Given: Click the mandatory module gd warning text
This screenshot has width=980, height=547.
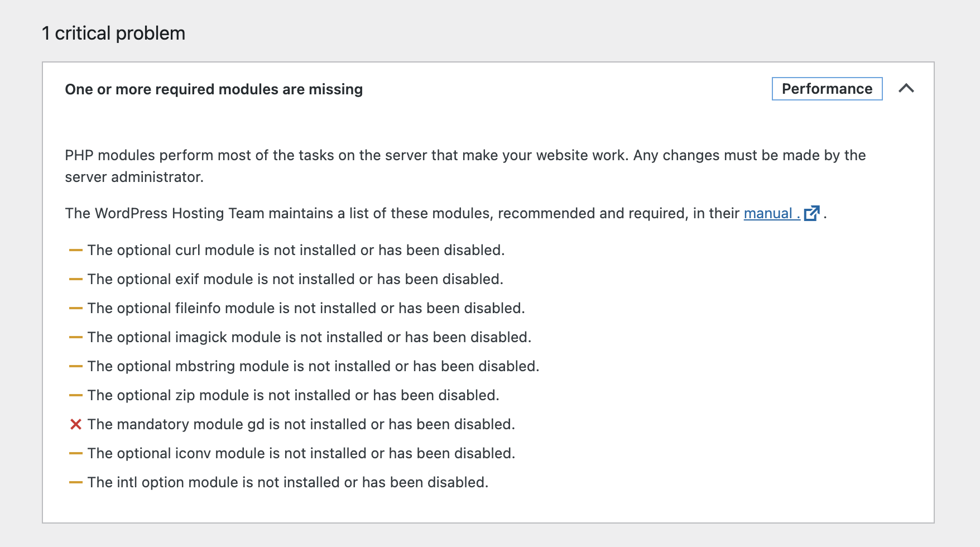Looking at the screenshot, I should pyautogui.click(x=301, y=424).
